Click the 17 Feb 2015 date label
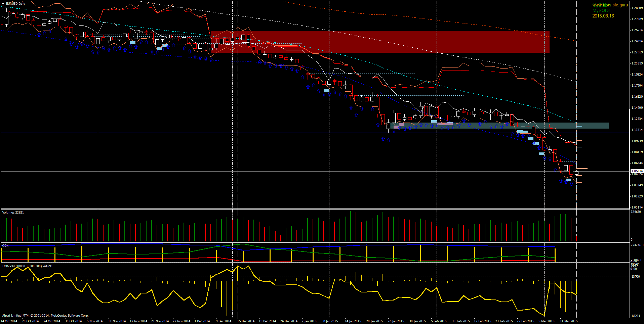644x324 pixels. coord(482,321)
